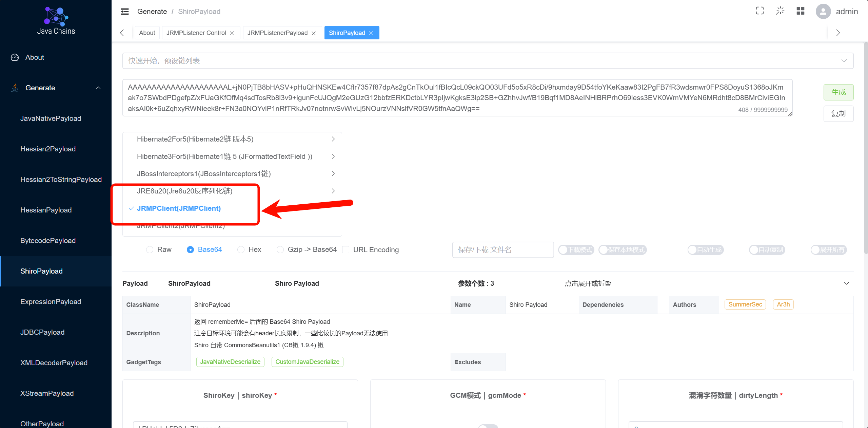Click the admin user avatar
This screenshot has height=428, width=868.
823,12
